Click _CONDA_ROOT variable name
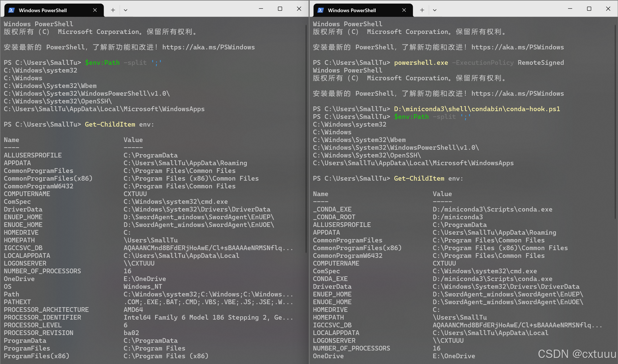 pos(334,217)
